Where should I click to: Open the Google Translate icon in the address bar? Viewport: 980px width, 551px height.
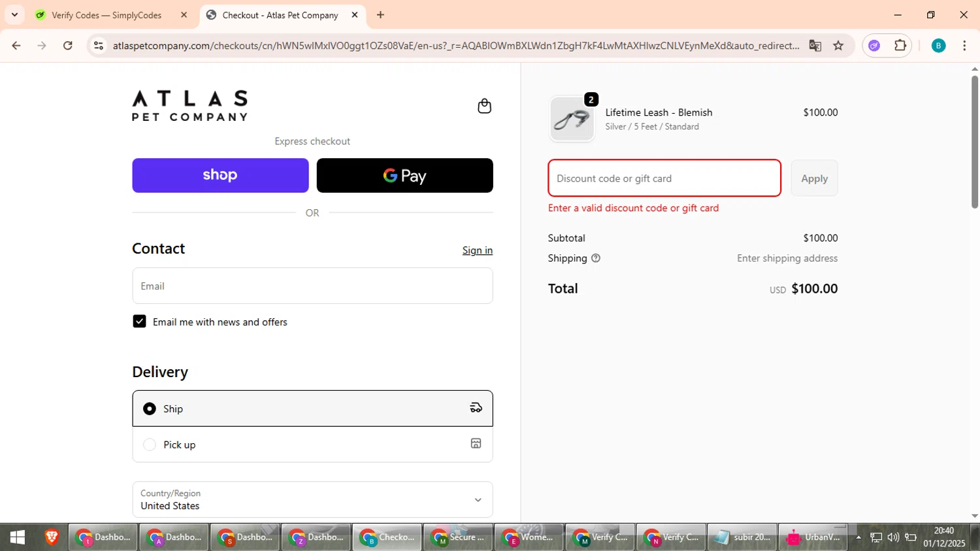[x=815, y=45]
